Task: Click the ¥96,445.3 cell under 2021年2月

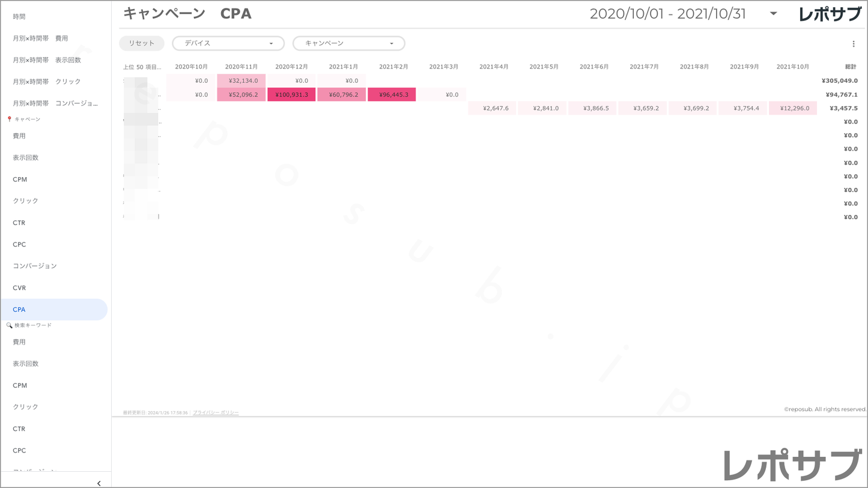Action: pyautogui.click(x=392, y=94)
